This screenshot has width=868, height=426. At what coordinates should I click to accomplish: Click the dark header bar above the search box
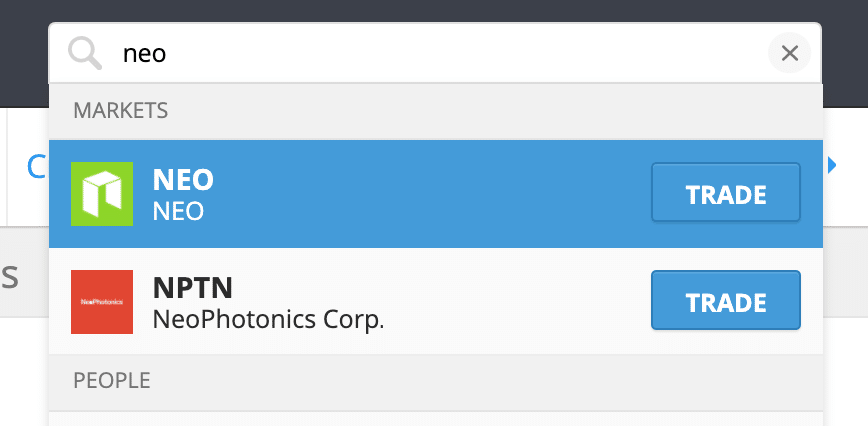[434, 10]
